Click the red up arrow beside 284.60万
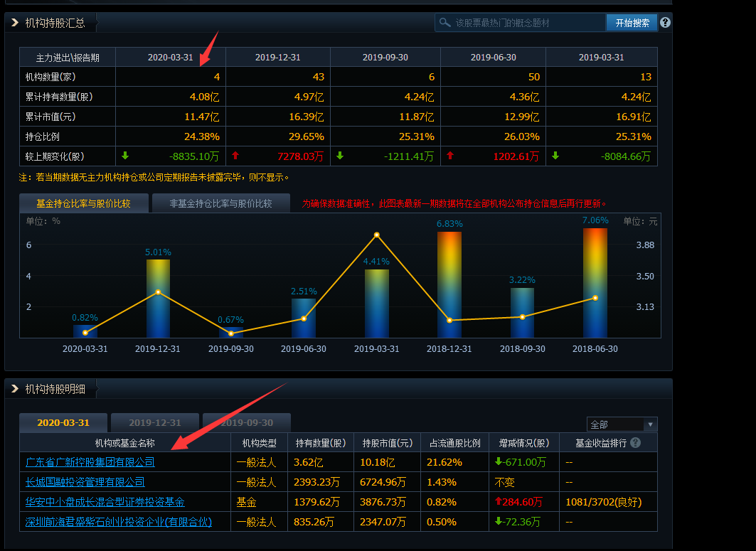Screen dimensions: 756x551 (x=499, y=502)
